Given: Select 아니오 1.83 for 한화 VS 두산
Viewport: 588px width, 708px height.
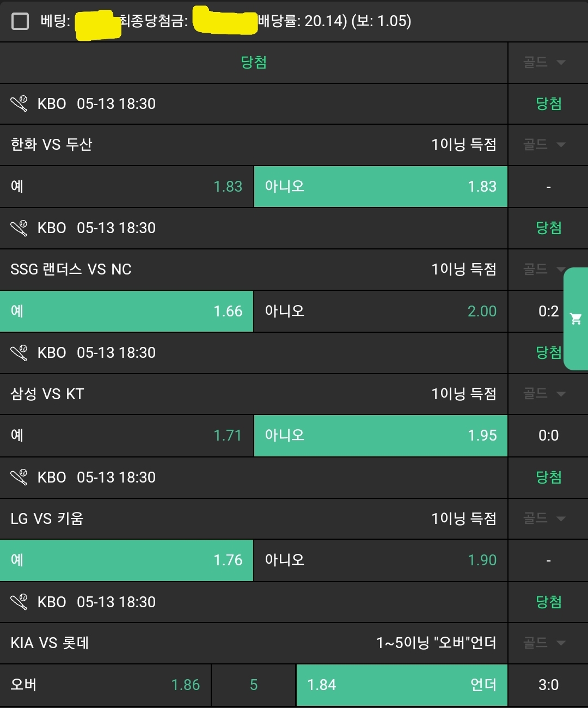Looking at the screenshot, I should click(x=381, y=187).
